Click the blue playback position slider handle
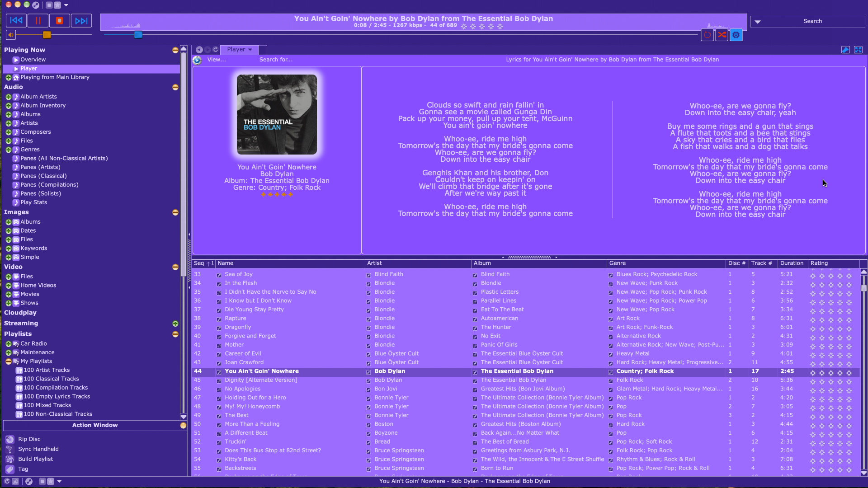The width and height of the screenshot is (868, 488). click(138, 35)
